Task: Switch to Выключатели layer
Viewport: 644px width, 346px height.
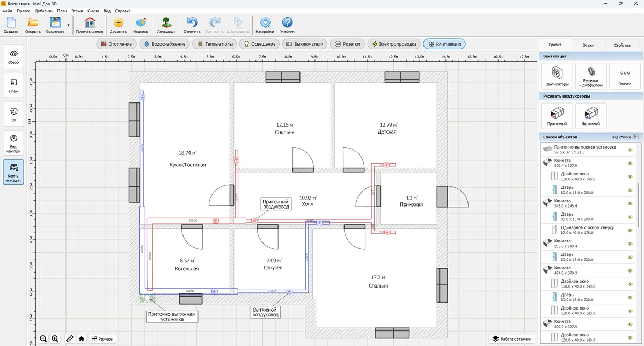Action: pos(304,44)
